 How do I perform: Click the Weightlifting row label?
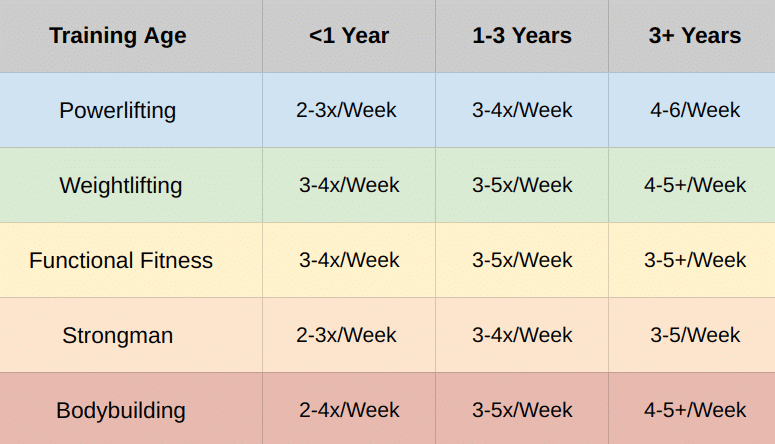pos(131,185)
